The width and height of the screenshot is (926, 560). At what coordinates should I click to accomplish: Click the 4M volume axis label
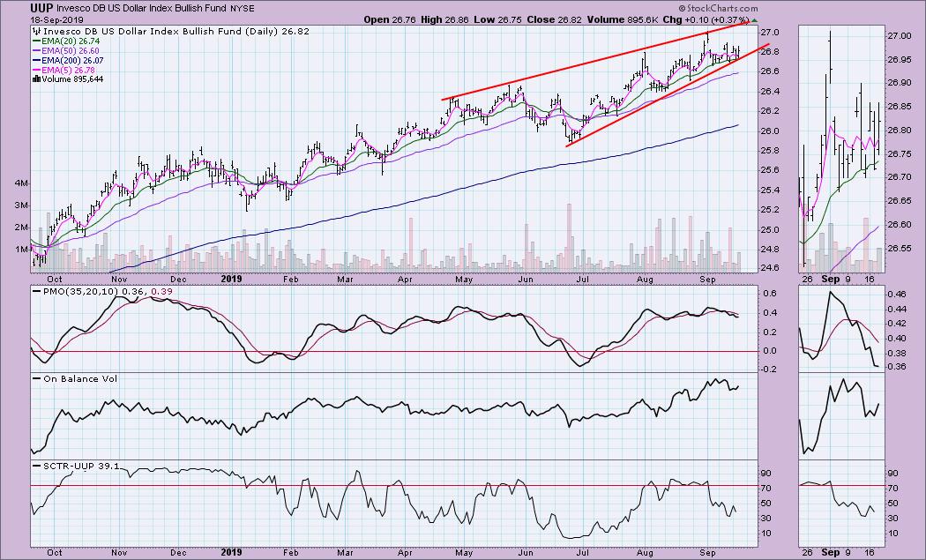point(22,183)
